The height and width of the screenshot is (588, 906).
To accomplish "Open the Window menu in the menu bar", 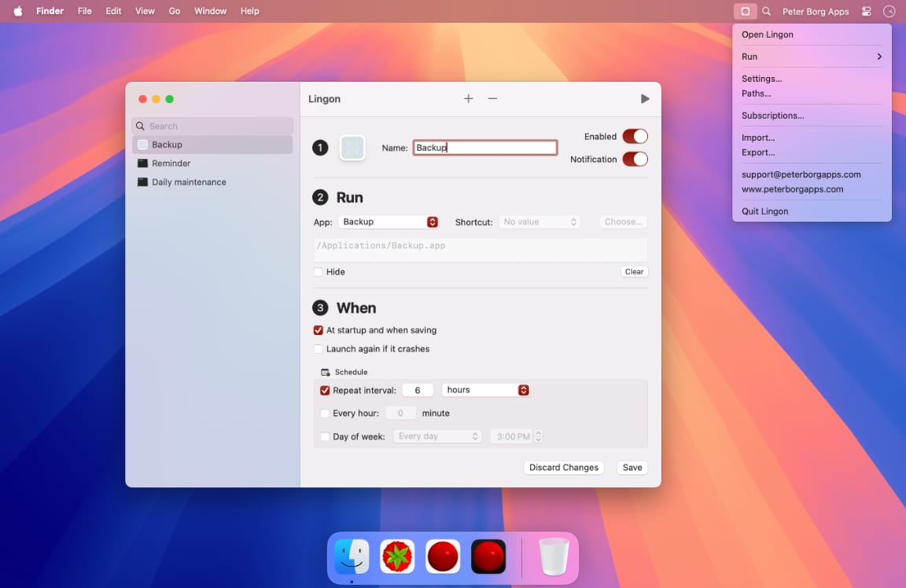I will point(210,11).
